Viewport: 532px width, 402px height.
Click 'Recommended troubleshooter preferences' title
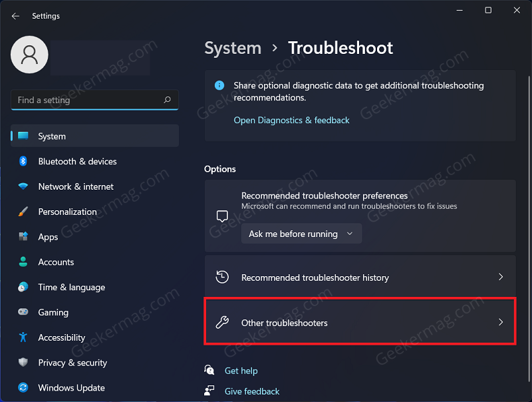(x=325, y=196)
